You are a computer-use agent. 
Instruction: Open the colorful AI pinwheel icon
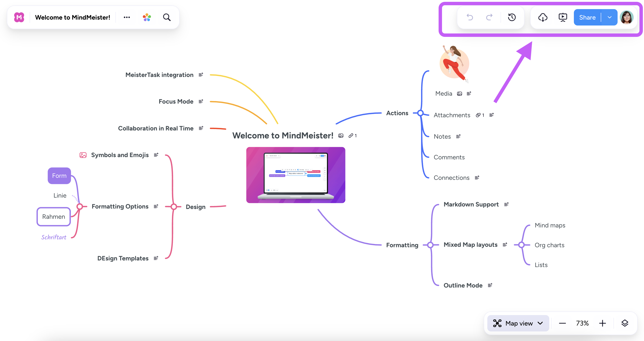(147, 17)
